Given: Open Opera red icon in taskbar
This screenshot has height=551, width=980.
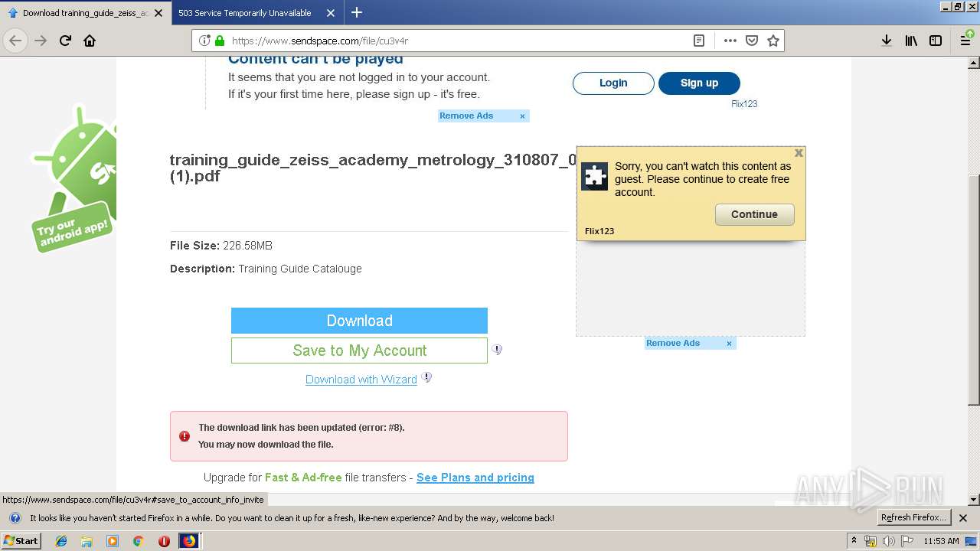Looking at the screenshot, I should coord(164,541).
